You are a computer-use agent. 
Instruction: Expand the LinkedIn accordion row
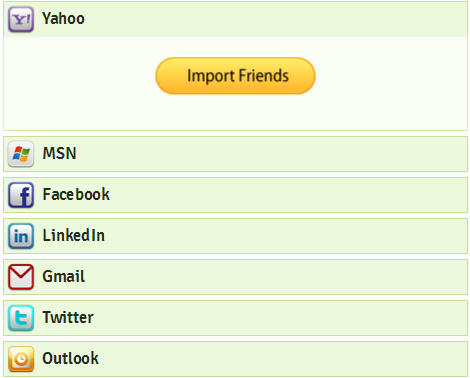pos(235,236)
